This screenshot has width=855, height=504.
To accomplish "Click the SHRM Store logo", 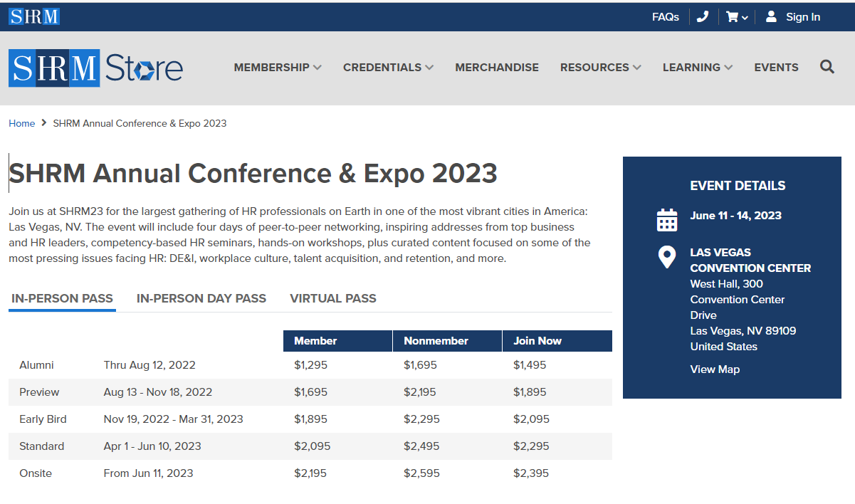I will pyautogui.click(x=95, y=67).
